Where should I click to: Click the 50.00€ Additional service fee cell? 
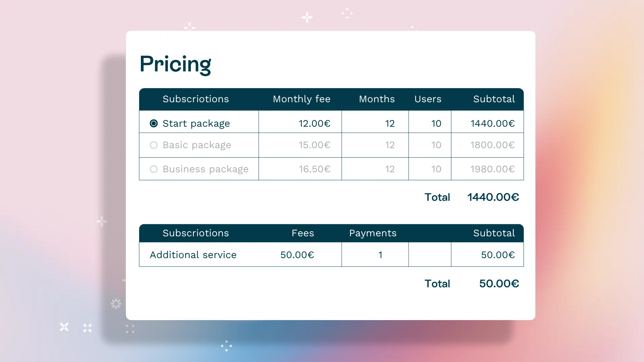[297, 255]
